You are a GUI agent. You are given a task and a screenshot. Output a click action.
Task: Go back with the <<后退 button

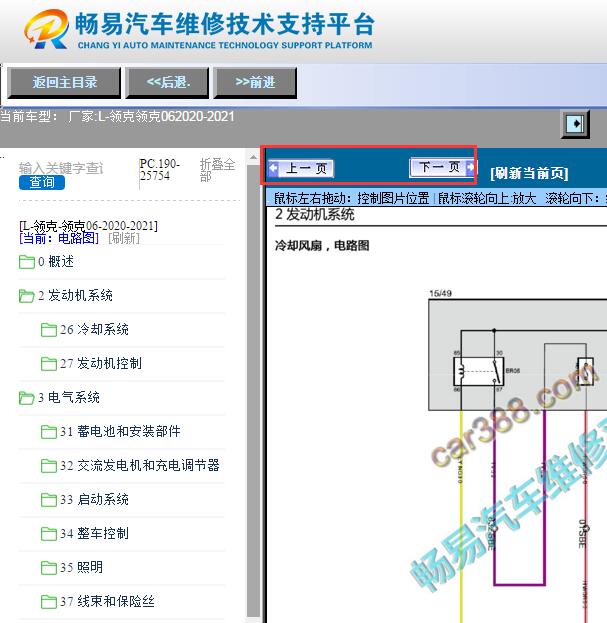tap(167, 83)
